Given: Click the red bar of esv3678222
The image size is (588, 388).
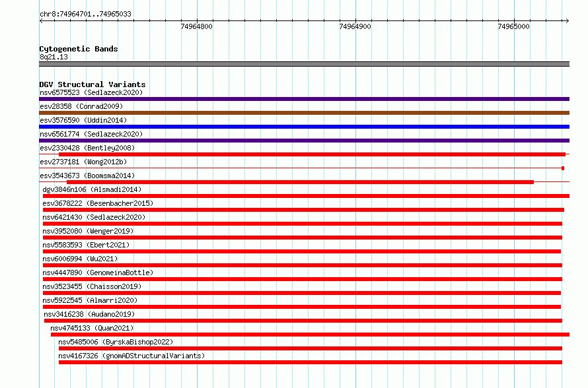Looking at the screenshot, I should click(303, 210).
